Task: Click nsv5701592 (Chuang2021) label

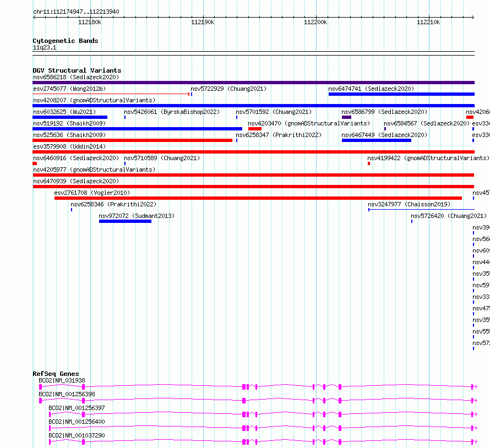Action: (274, 112)
